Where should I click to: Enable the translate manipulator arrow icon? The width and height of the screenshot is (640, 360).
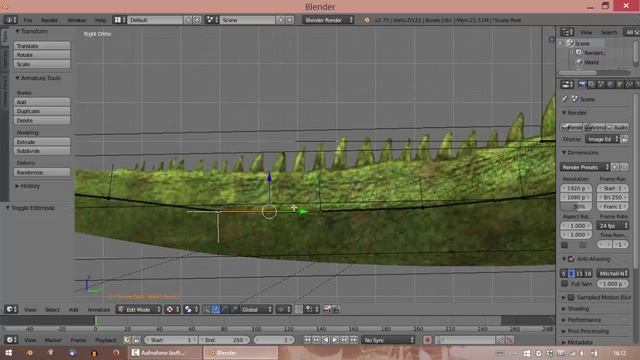[x=216, y=309]
